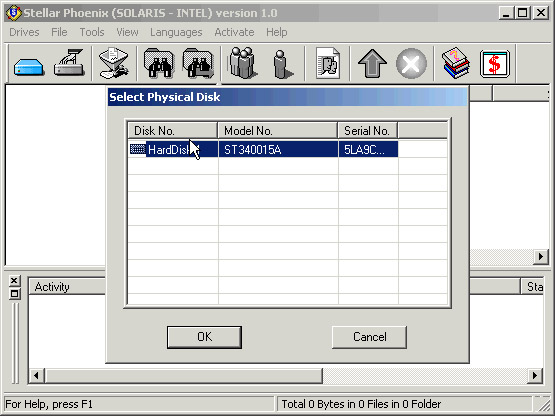Open the View menu
This screenshot has height=416, width=555.
tap(127, 32)
